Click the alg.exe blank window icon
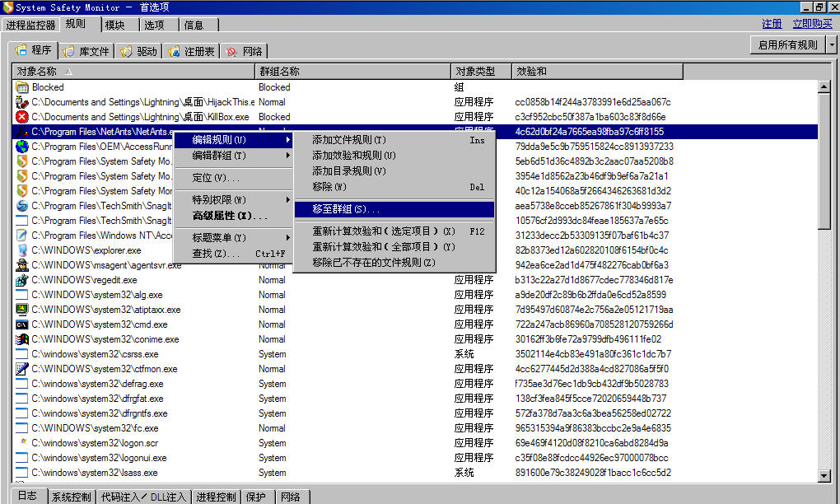Screen dimensions: 840x504 (22, 295)
